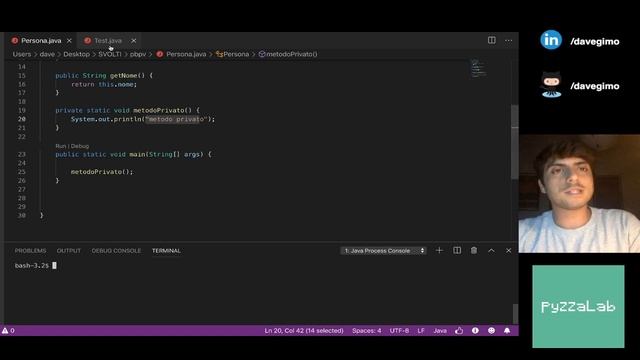Open the Java Process Console terminal dropdown

coord(383,251)
